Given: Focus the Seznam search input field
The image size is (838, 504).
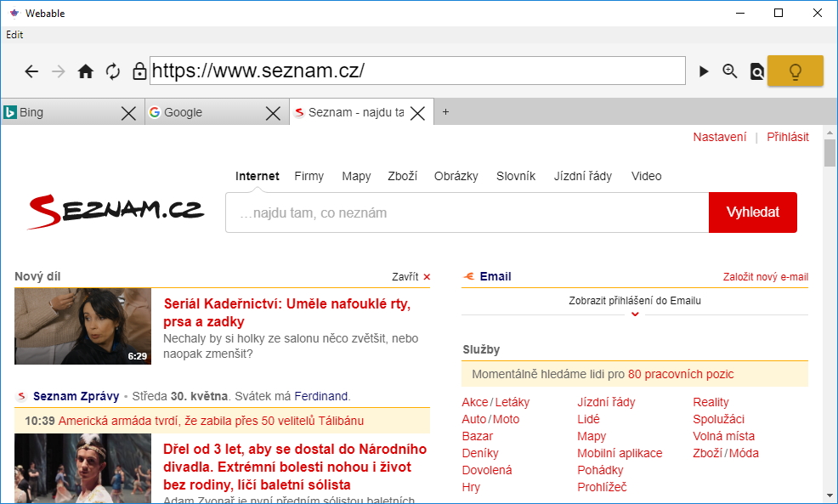Looking at the screenshot, I should point(467,212).
